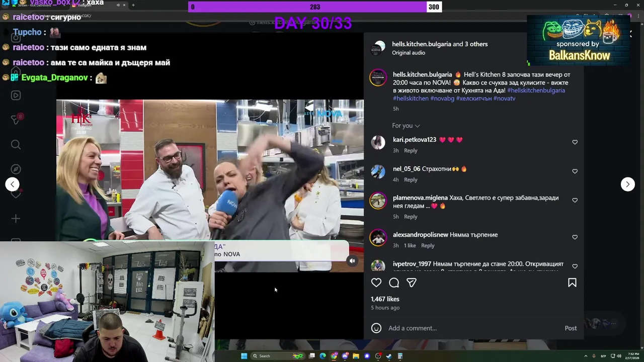Like alexsandropolisnew's comment
This screenshot has height=362, width=644.
[x=575, y=237]
